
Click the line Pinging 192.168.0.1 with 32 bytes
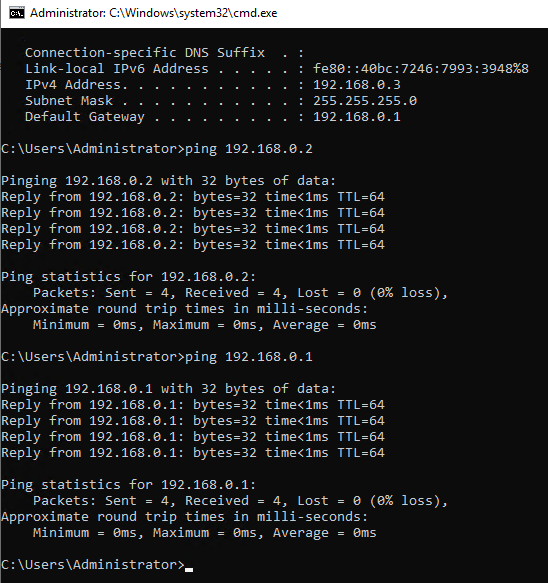pos(168,389)
